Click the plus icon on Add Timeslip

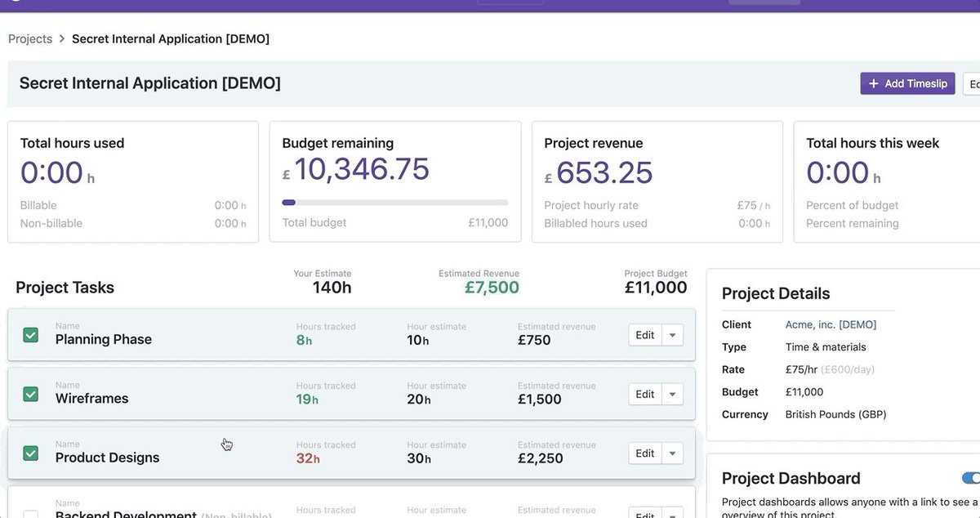[873, 83]
